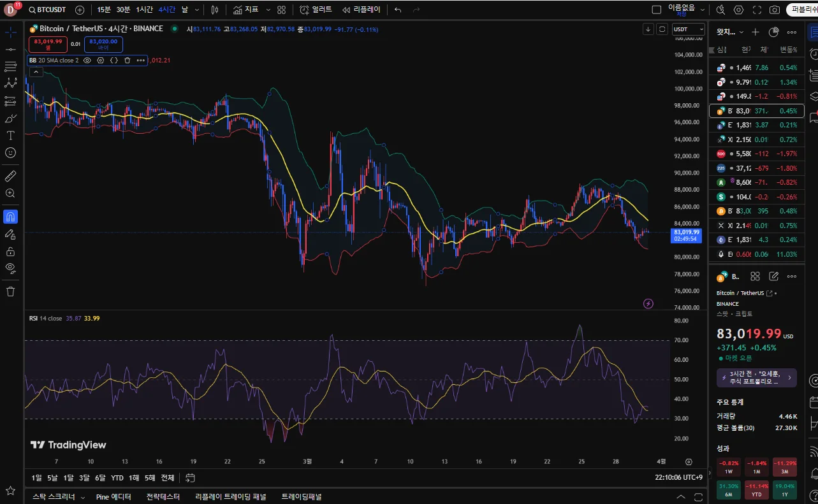Select the YTD date range

pos(117,478)
